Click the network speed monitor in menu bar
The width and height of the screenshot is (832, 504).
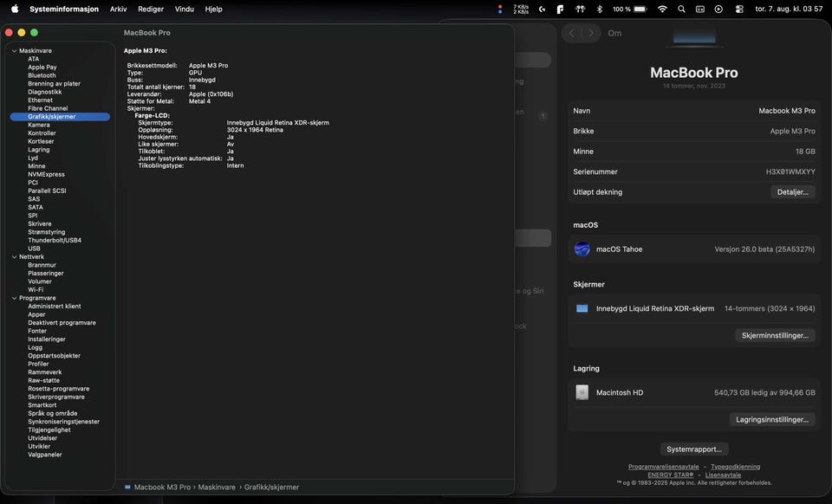(x=521, y=9)
